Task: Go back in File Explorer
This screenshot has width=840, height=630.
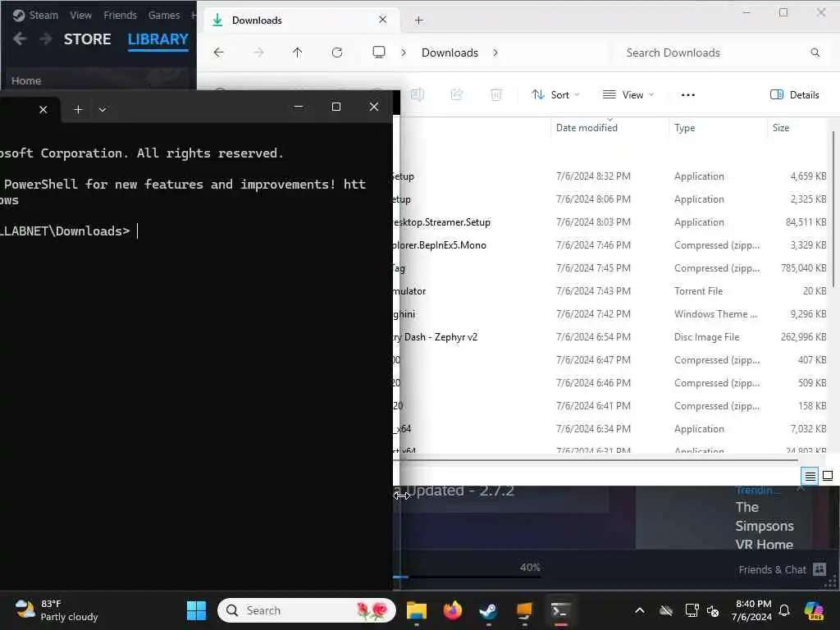Action: (x=218, y=52)
